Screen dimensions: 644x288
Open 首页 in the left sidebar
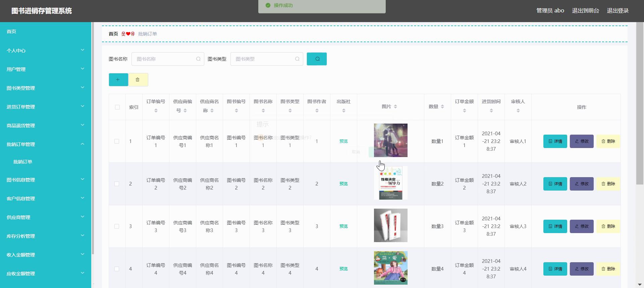(x=11, y=31)
